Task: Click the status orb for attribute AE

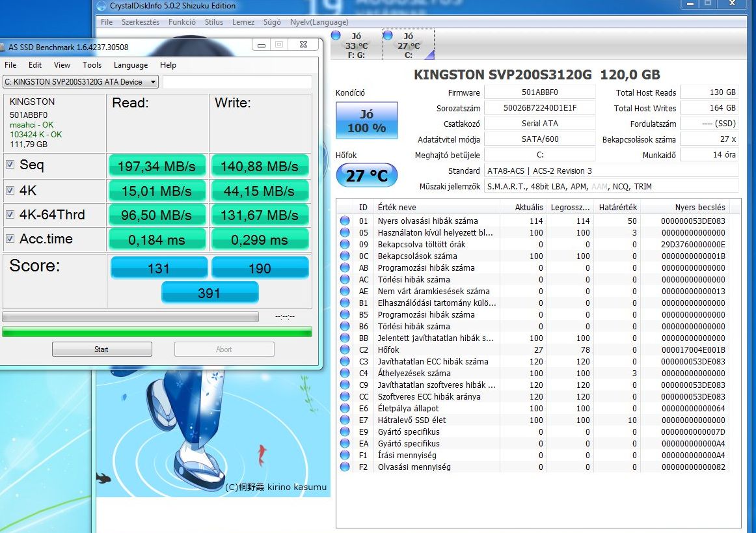Action: click(x=345, y=291)
